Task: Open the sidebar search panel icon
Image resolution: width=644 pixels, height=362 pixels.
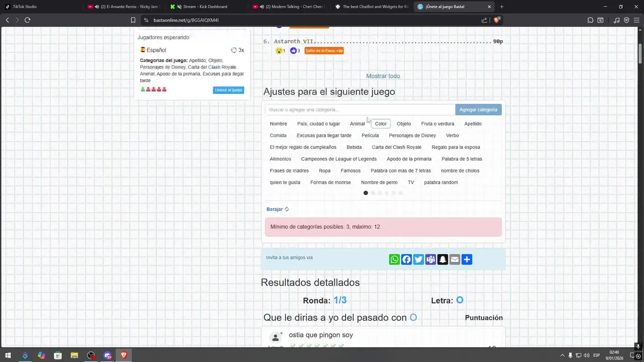Action: click(x=600, y=20)
